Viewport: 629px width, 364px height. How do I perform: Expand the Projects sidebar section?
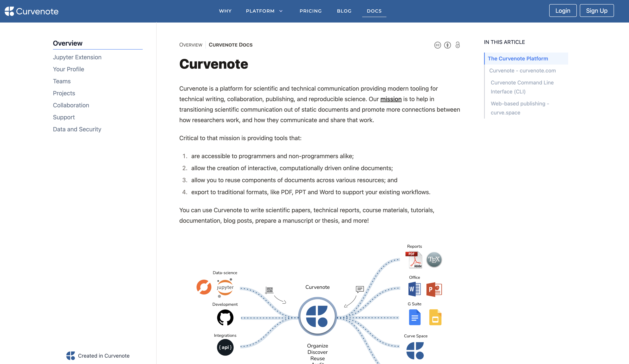coord(64,93)
